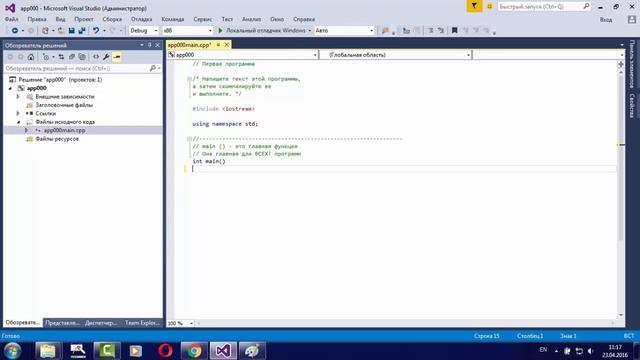Switch to the Диспетчер bottom tab
Viewport: 640px width, 360px height.
pyautogui.click(x=101, y=323)
